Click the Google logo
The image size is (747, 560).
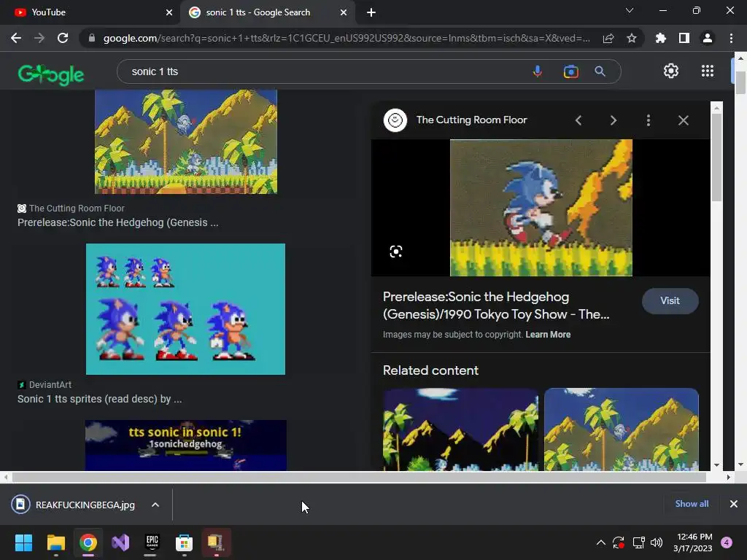[51, 74]
